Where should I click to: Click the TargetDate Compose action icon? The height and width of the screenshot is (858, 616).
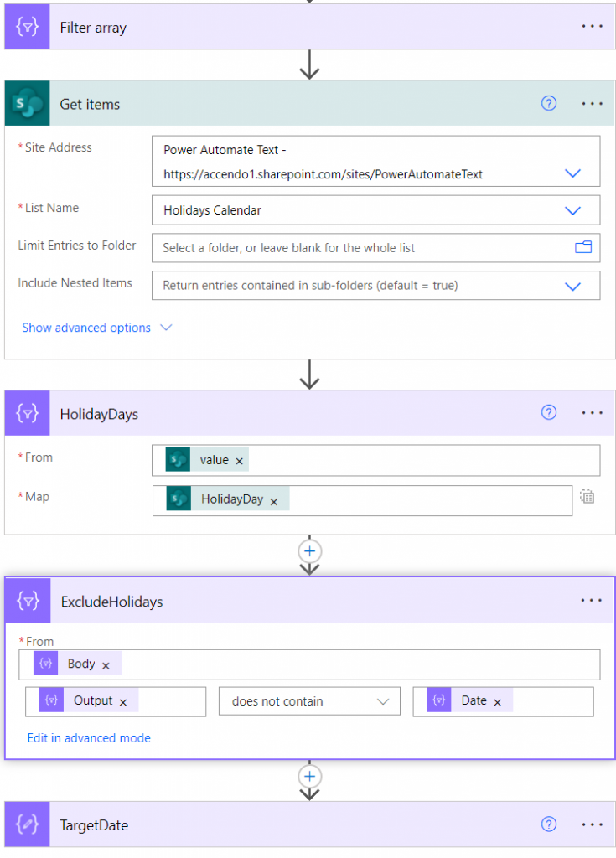(26, 825)
